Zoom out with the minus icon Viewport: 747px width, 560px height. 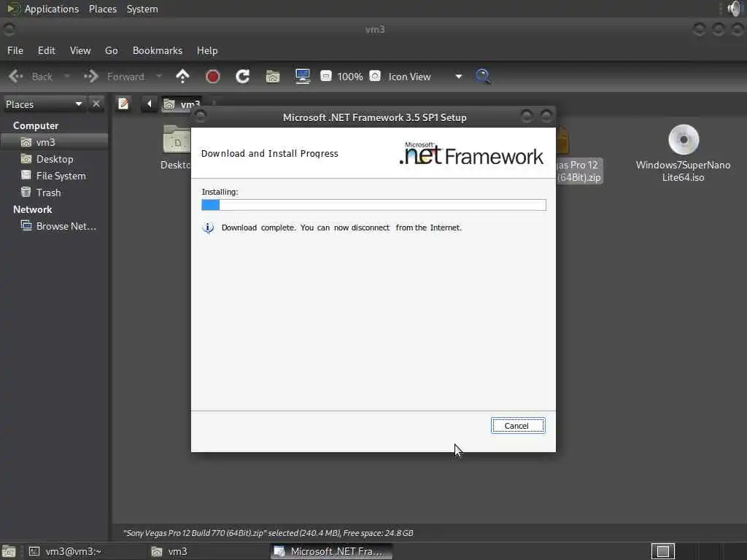[x=326, y=76]
